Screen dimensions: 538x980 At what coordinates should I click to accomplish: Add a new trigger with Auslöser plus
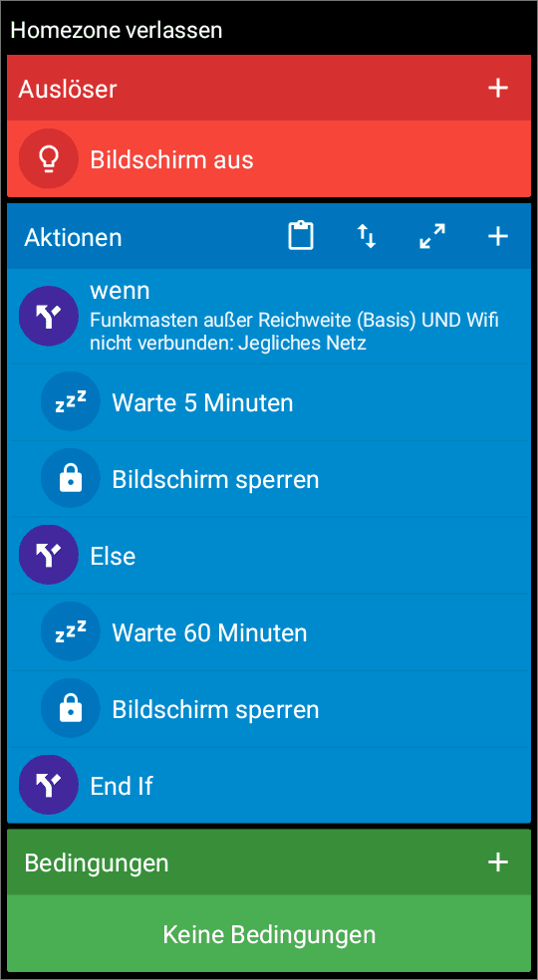click(497, 89)
